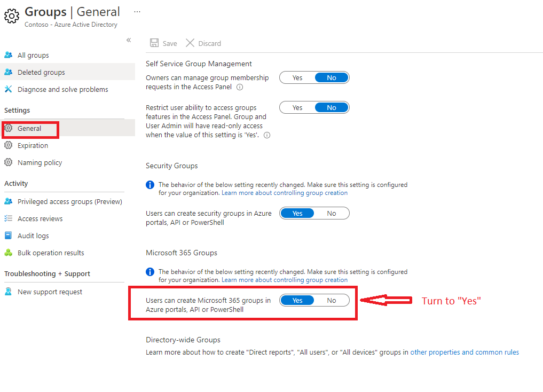Click the Microsoft 365 Groups heading
The width and height of the screenshot is (543, 392).
pos(181,253)
